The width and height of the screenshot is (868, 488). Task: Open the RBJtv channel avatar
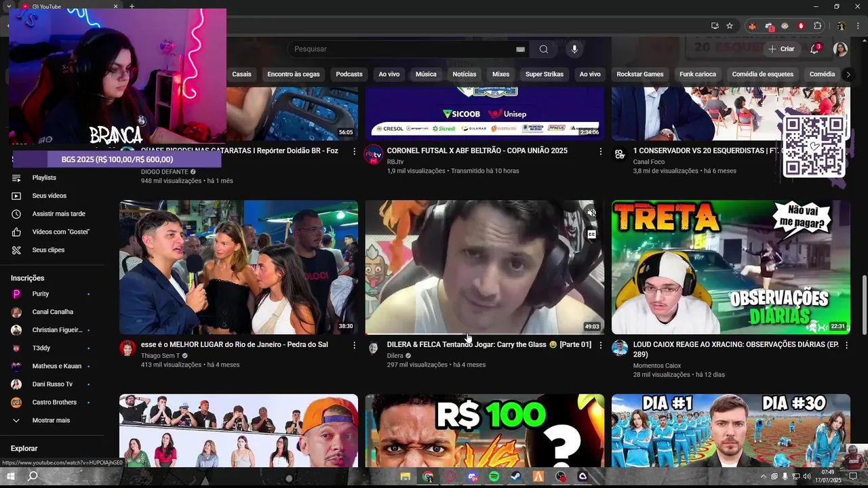pos(373,155)
